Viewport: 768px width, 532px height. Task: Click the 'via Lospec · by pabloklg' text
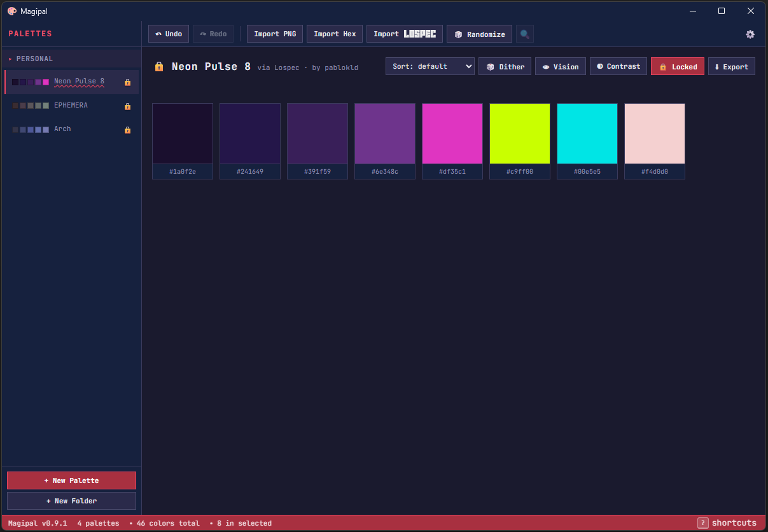[308, 67]
